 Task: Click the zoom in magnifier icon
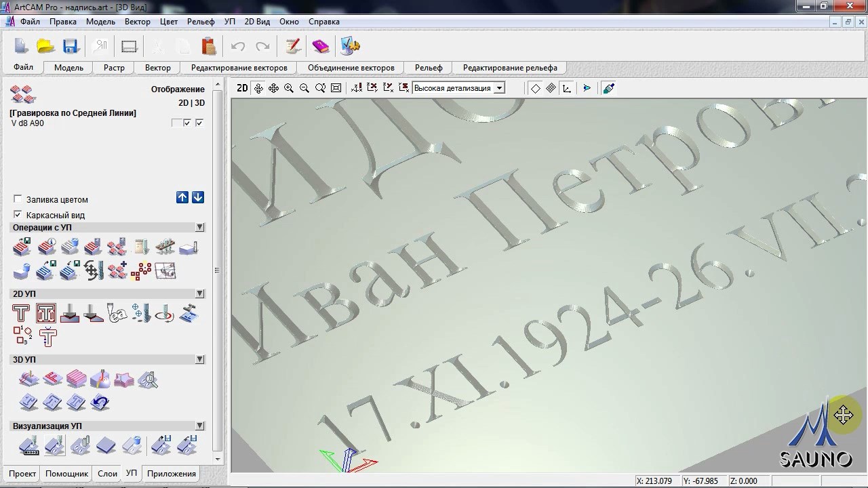click(x=289, y=88)
